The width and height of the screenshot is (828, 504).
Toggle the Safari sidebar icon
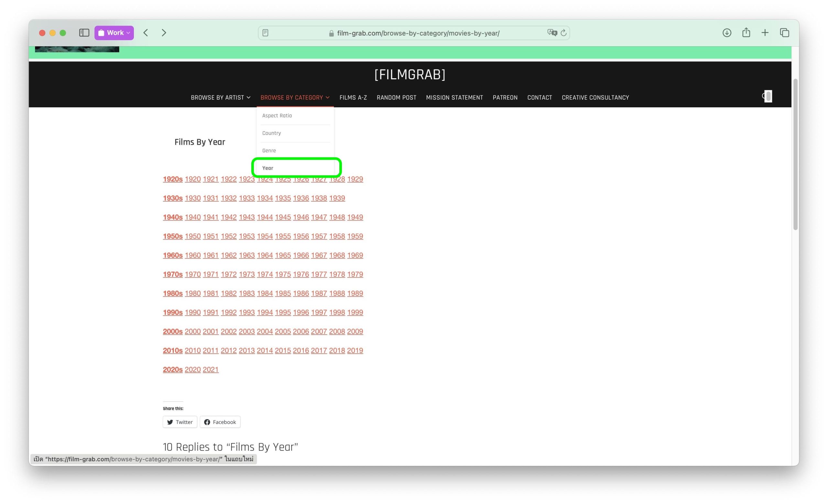coord(84,33)
